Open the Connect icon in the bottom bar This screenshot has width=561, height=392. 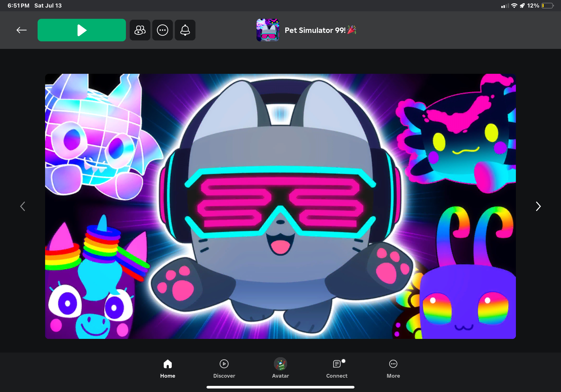337,364
